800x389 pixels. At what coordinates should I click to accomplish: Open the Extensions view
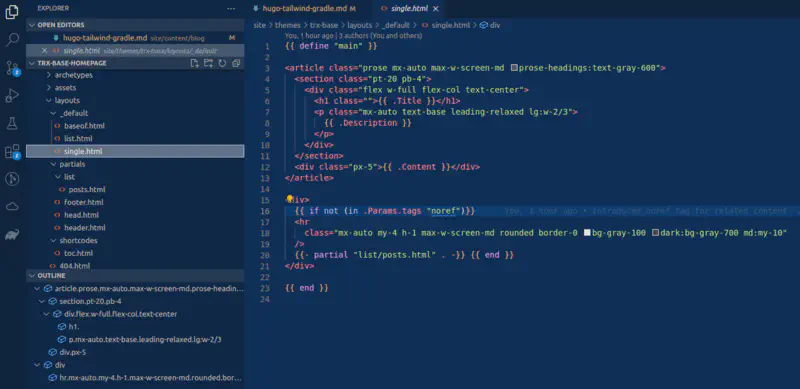point(12,151)
